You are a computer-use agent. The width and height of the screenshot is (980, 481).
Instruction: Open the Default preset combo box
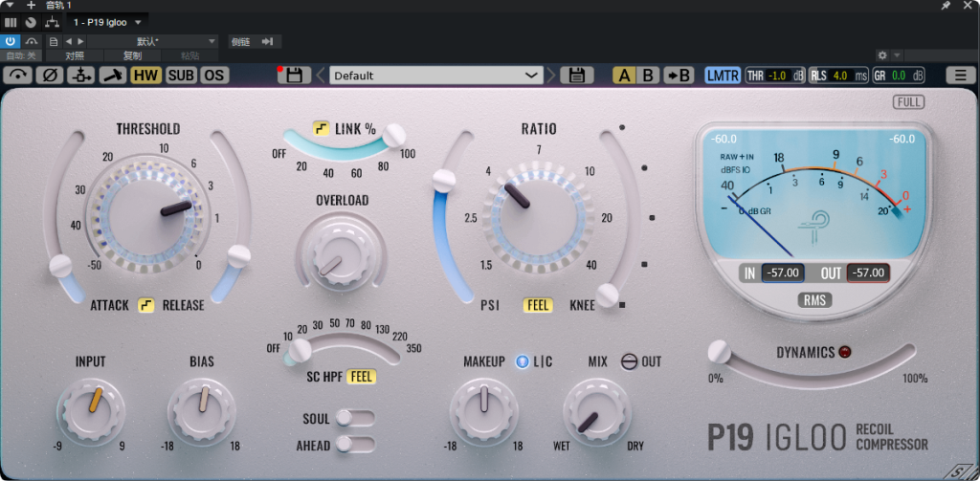click(x=436, y=76)
